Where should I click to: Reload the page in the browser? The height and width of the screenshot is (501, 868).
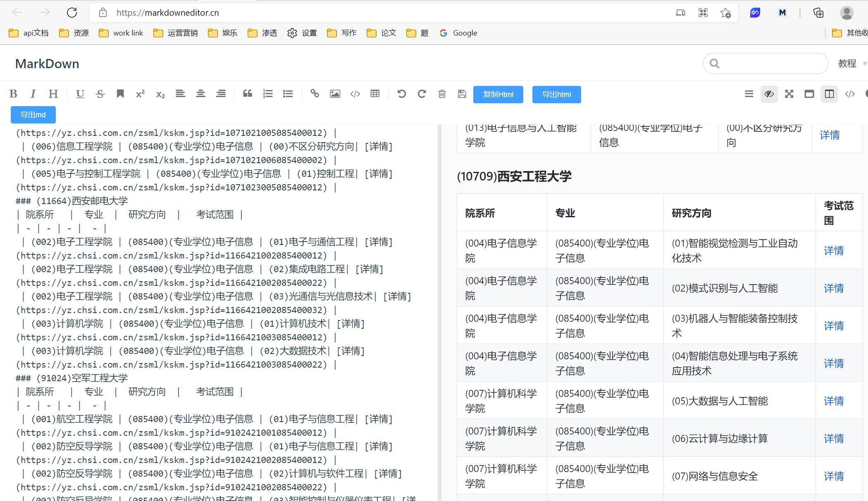[x=72, y=13]
